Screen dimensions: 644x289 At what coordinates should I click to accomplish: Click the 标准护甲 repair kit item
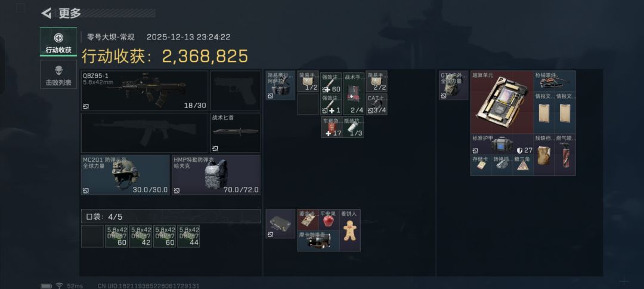coord(502,144)
